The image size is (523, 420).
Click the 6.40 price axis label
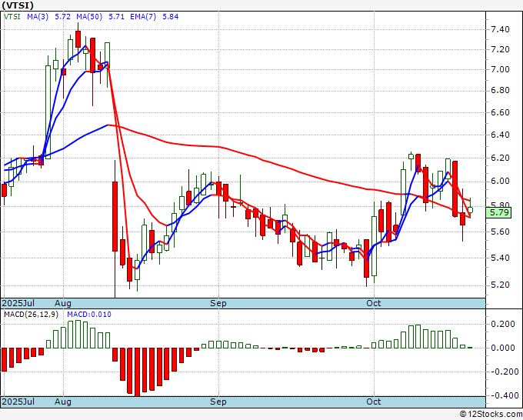point(501,135)
